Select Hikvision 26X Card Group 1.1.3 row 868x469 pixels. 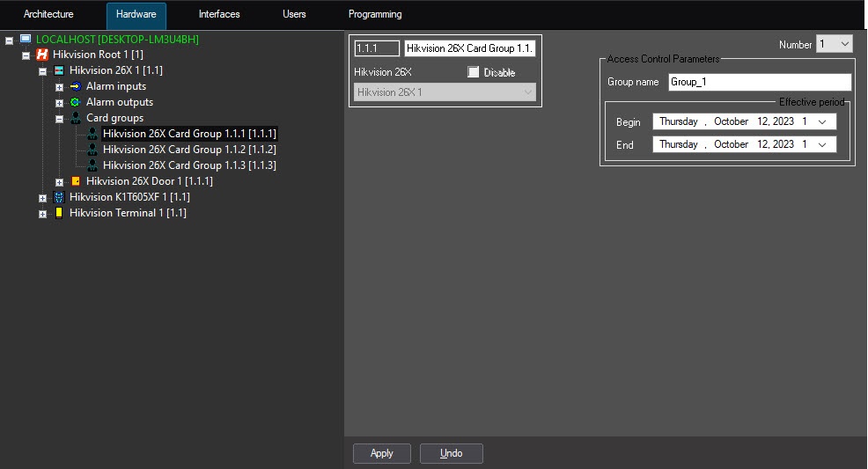[x=189, y=165]
